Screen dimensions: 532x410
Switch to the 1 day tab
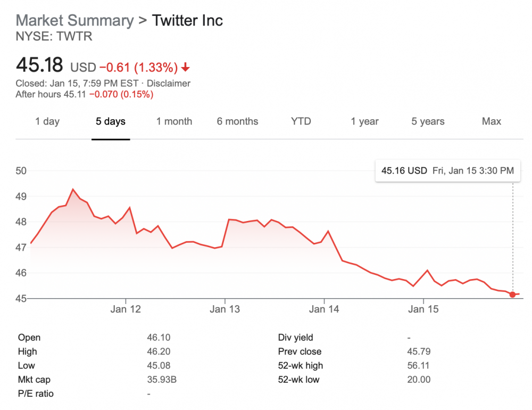coord(47,121)
